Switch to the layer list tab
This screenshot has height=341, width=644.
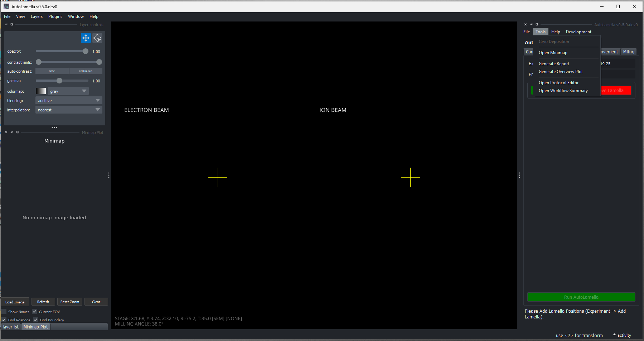[x=11, y=327]
